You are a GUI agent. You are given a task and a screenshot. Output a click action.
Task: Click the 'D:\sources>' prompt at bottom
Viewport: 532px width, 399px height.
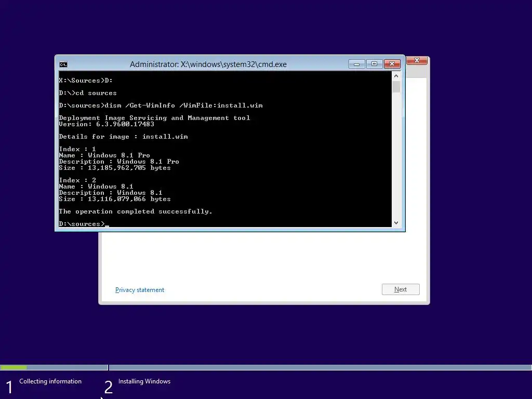[82, 224]
